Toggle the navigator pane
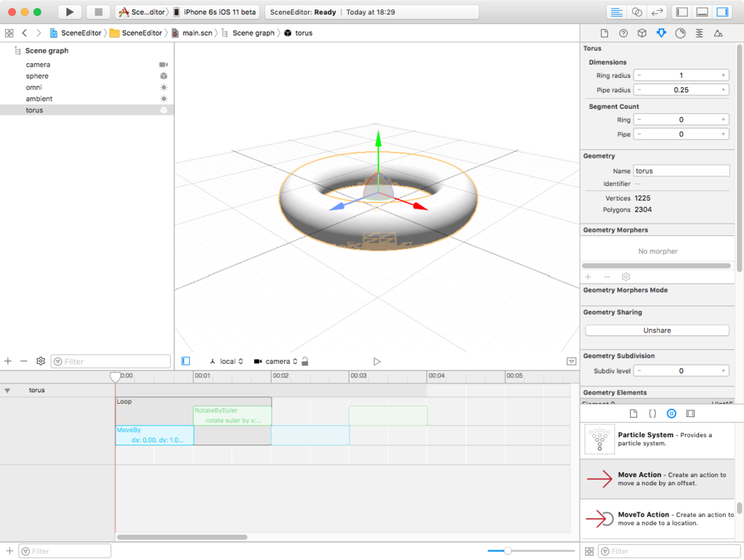Image resolution: width=744 pixels, height=560 pixels. pyautogui.click(x=682, y=12)
